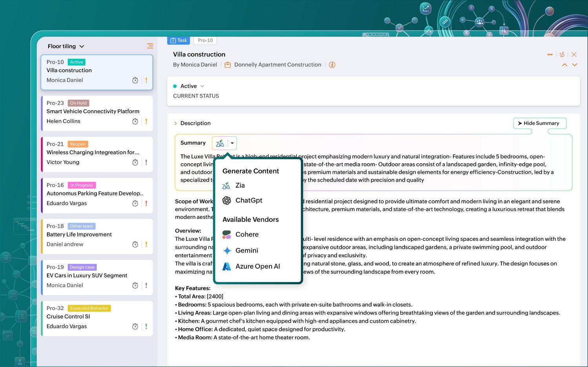The height and width of the screenshot is (367, 588).
Task: Click priority exclamation on Cruise Control SI card
Action: click(146, 326)
